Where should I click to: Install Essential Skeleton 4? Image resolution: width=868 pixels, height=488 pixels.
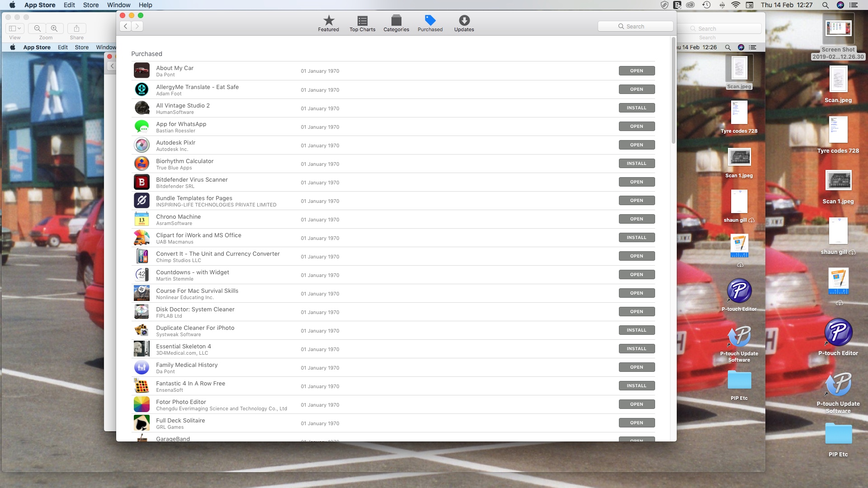636,349
